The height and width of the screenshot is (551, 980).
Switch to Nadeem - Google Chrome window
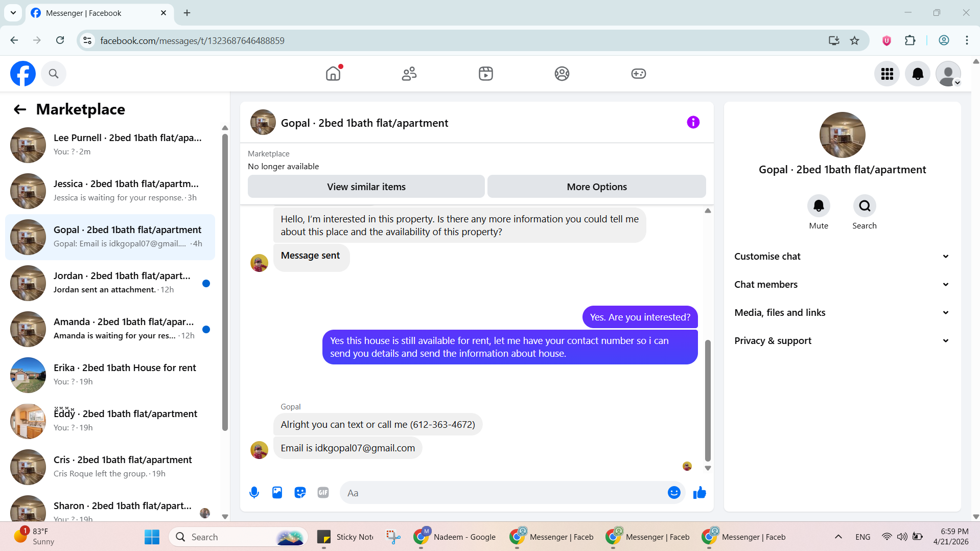click(x=455, y=537)
